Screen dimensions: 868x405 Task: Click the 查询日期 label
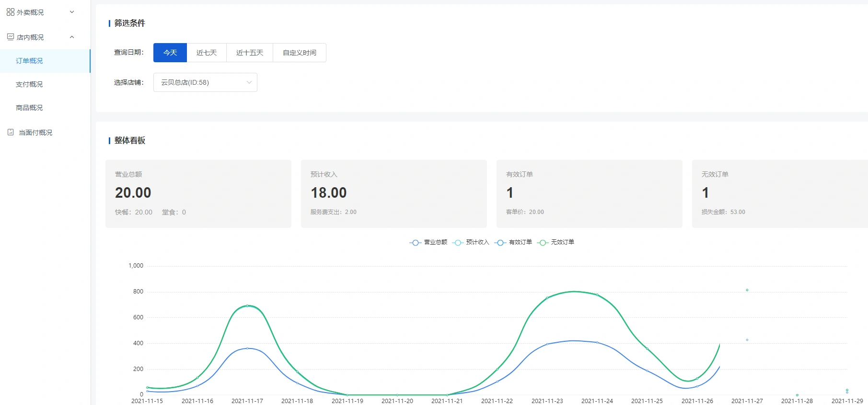point(129,52)
